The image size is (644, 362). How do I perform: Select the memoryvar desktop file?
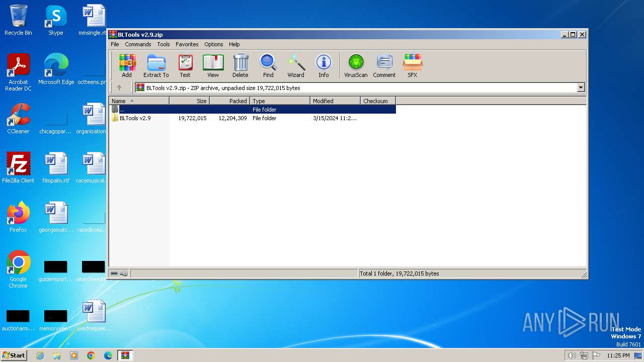[x=56, y=320]
